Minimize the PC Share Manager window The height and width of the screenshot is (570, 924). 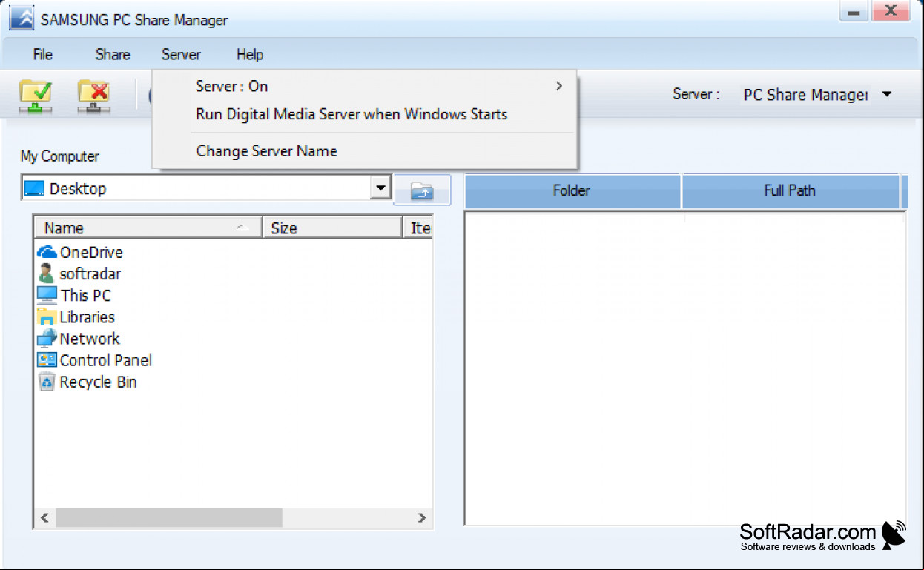(854, 12)
